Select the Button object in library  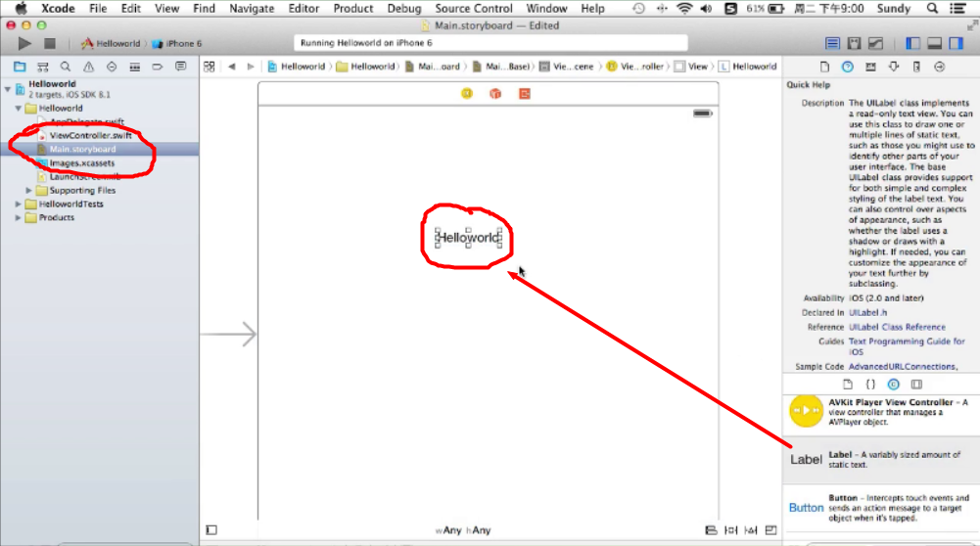[x=881, y=507]
